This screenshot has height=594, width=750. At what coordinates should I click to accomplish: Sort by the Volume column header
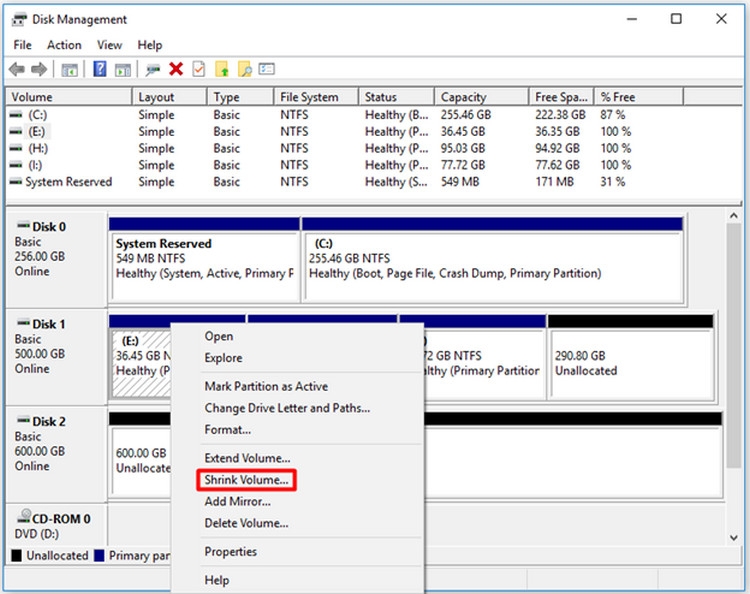coord(69,97)
